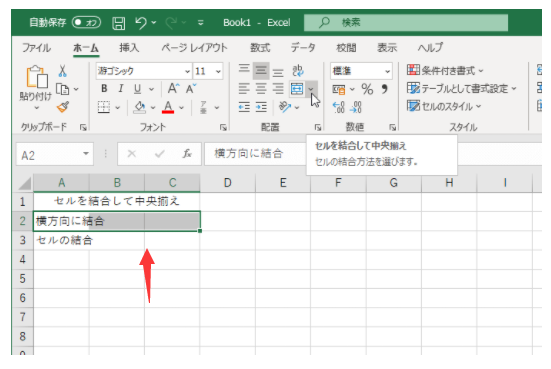
Task: Click the Center horizontally icon
Action: click(261, 89)
